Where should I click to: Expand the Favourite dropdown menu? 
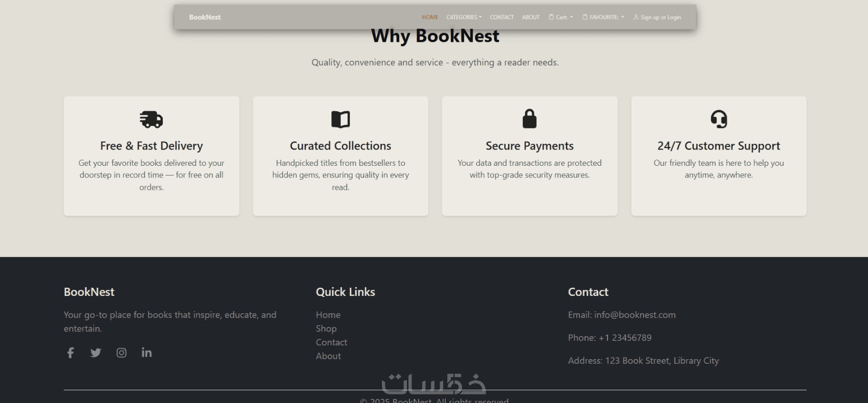click(x=604, y=17)
